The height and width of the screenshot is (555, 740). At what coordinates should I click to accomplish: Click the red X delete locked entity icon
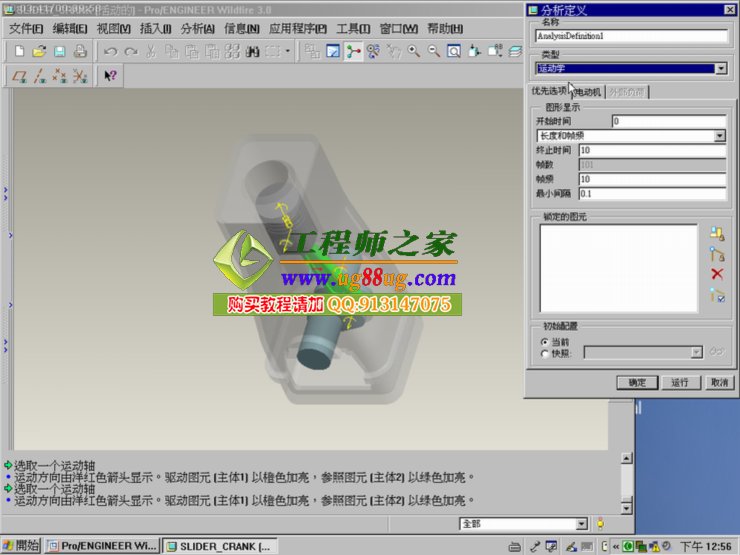[716, 274]
